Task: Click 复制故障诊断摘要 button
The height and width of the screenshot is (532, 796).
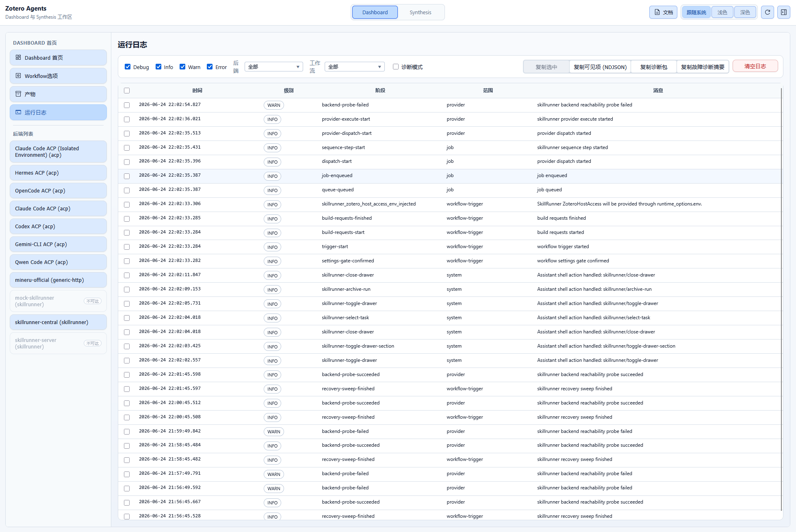Action: click(703, 67)
